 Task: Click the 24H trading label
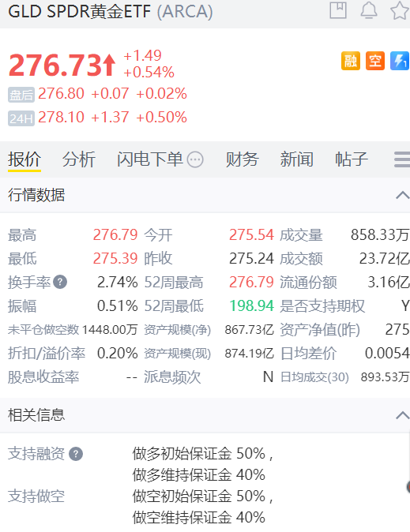coord(21,118)
